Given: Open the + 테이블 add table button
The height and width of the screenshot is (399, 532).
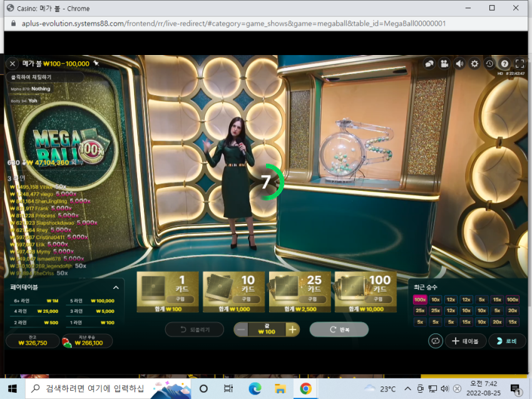Looking at the screenshot, I should 466,341.
